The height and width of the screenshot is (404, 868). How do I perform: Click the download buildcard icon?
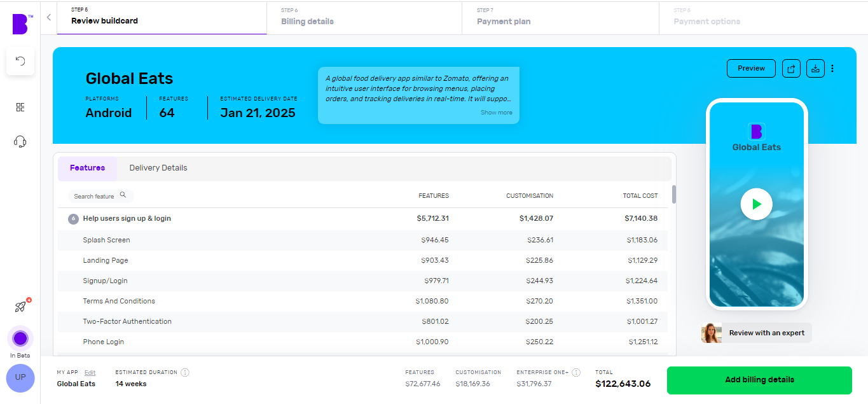click(x=815, y=69)
